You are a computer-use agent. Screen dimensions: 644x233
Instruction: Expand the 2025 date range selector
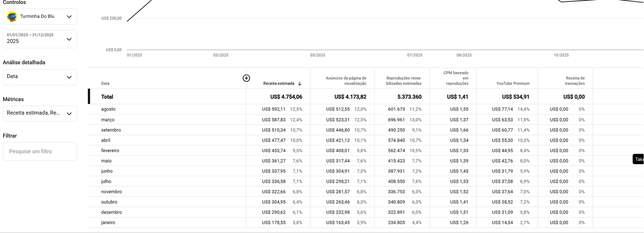tap(40, 39)
